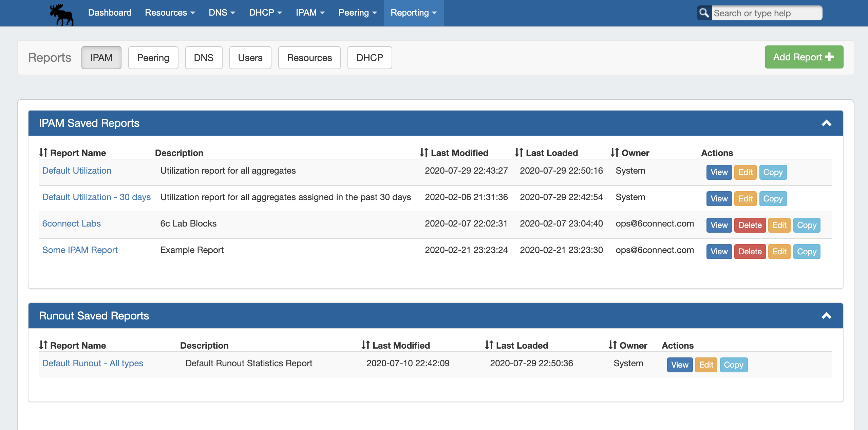This screenshot has height=430, width=868.
Task: Sort Runout reports by Last Modified
Action: click(396, 345)
